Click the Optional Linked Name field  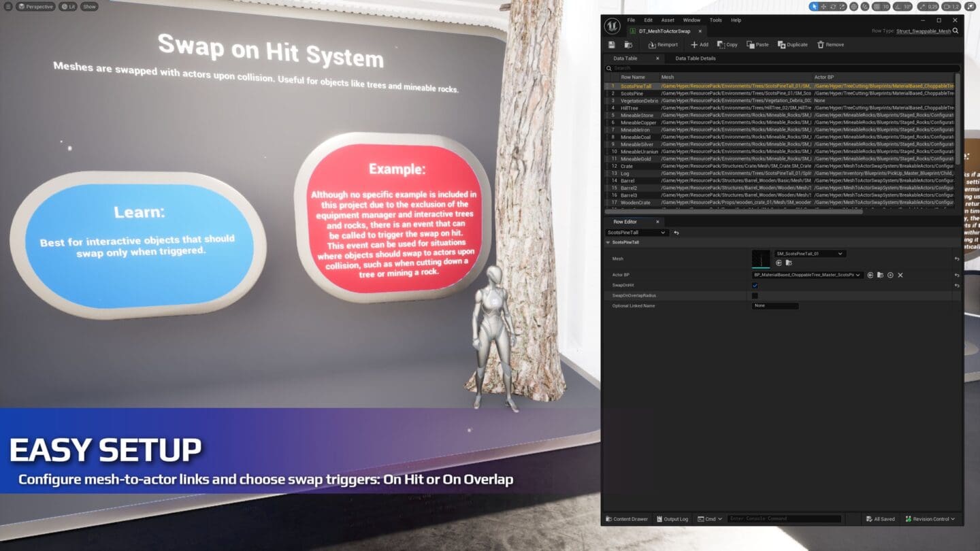click(775, 306)
